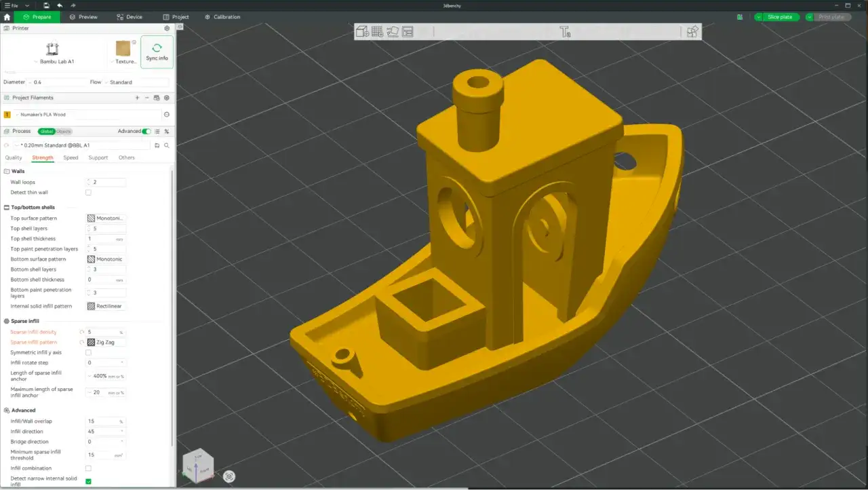868x490 pixels.
Task: Click the search process settings magnifier
Action: point(167,145)
